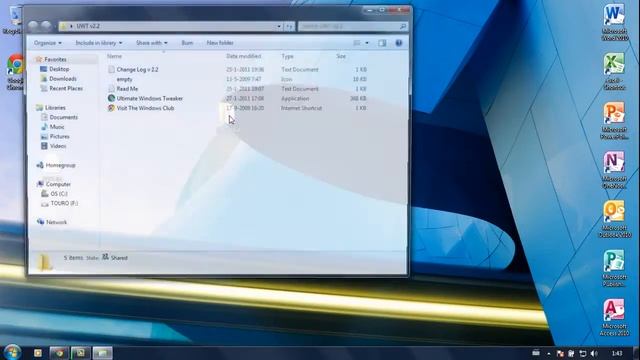Show hidden tray icons arrow
The width and height of the screenshot is (640, 360).
pyautogui.click(x=549, y=353)
